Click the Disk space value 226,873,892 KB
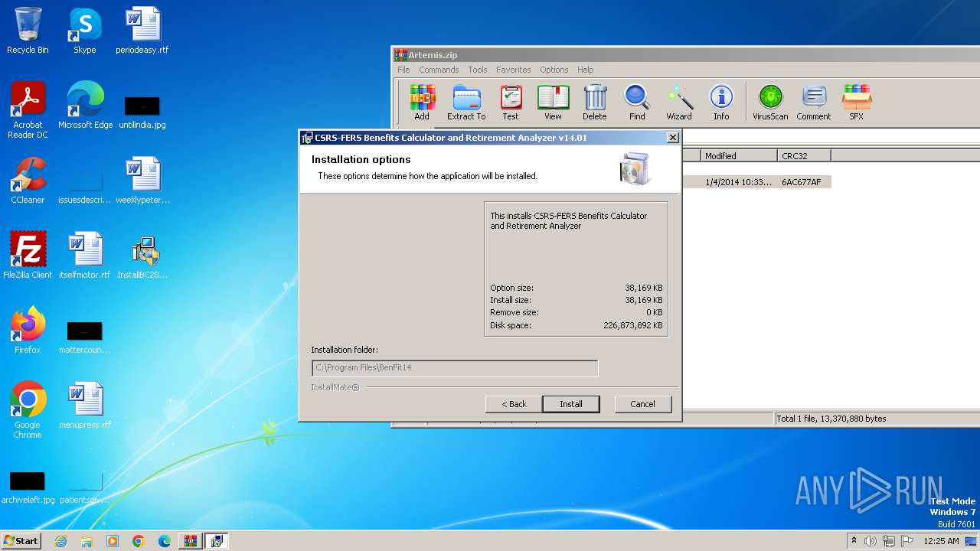This screenshot has width=980, height=551. (x=632, y=325)
